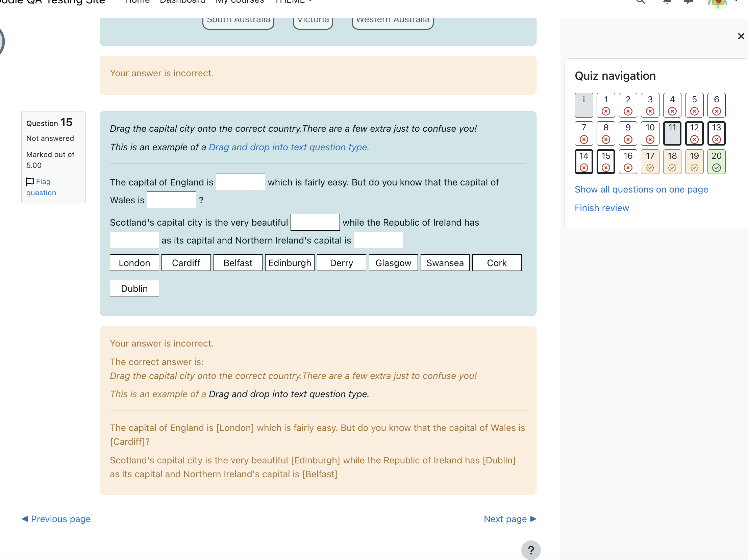Close the quiz navigation drawer
Viewport: 748px width, 560px height.
(x=741, y=36)
